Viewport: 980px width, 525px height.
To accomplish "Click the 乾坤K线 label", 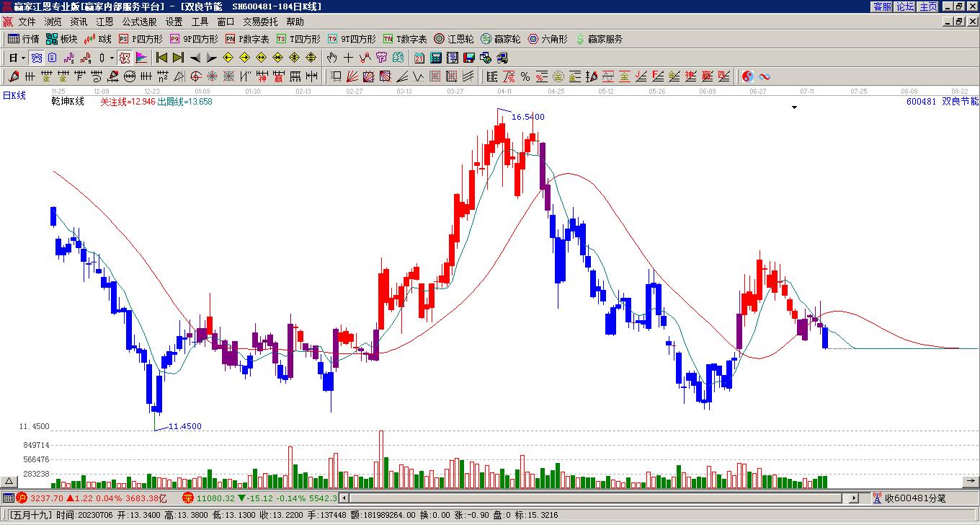I will point(68,102).
